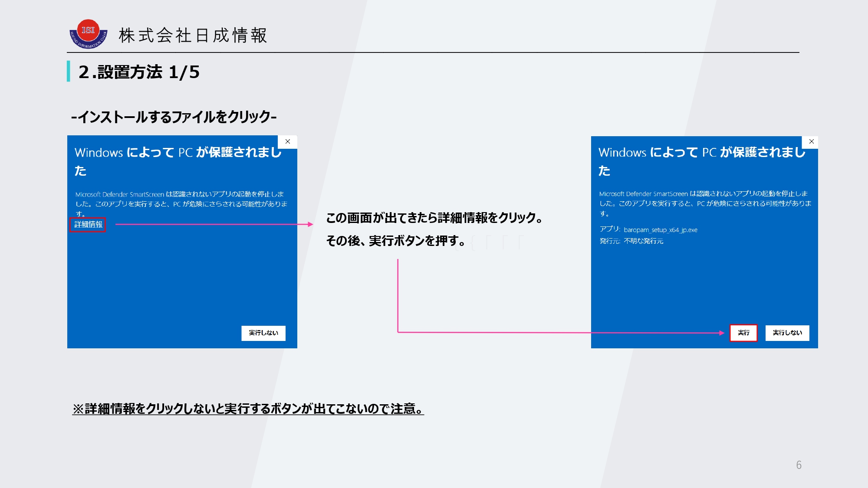Click the heading 2.設置方法 1/5
868x488 pixels.
tap(139, 72)
